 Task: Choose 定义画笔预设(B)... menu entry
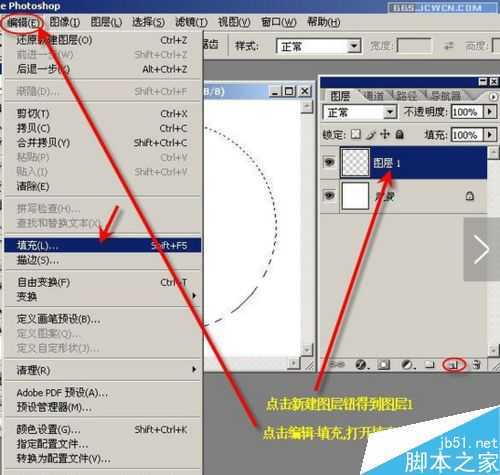(x=103, y=319)
